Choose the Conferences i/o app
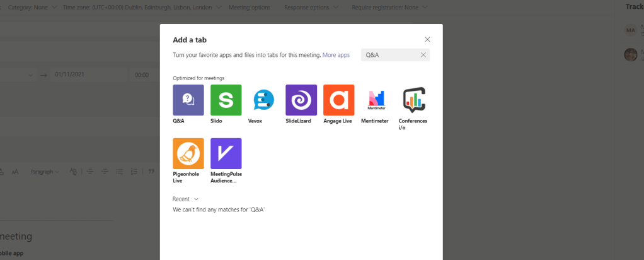 click(x=414, y=100)
